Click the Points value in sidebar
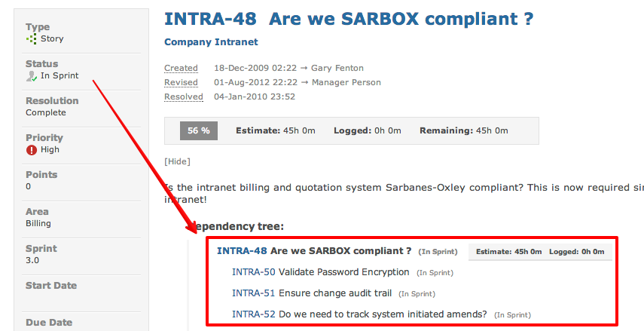The width and height of the screenshot is (644, 331). point(29,187)
